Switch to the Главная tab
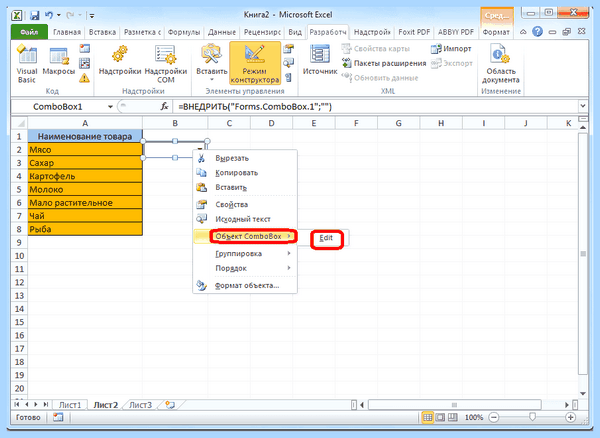 click(67, 32)
